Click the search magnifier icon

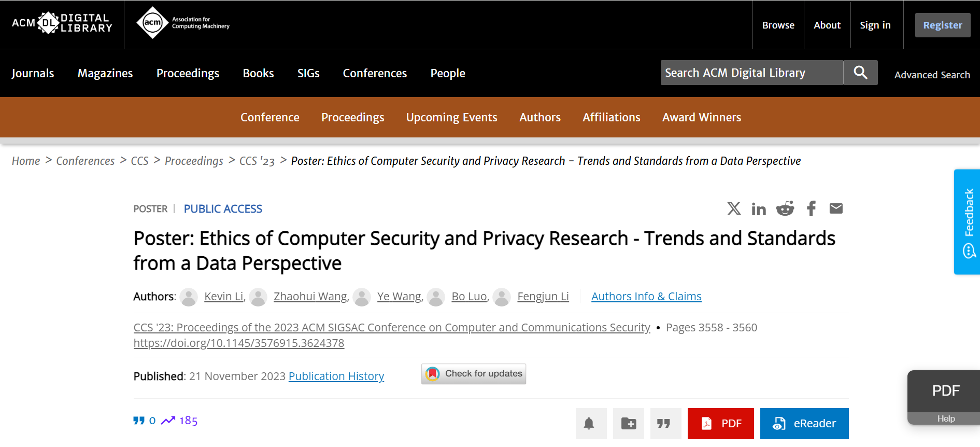point(860,73)
